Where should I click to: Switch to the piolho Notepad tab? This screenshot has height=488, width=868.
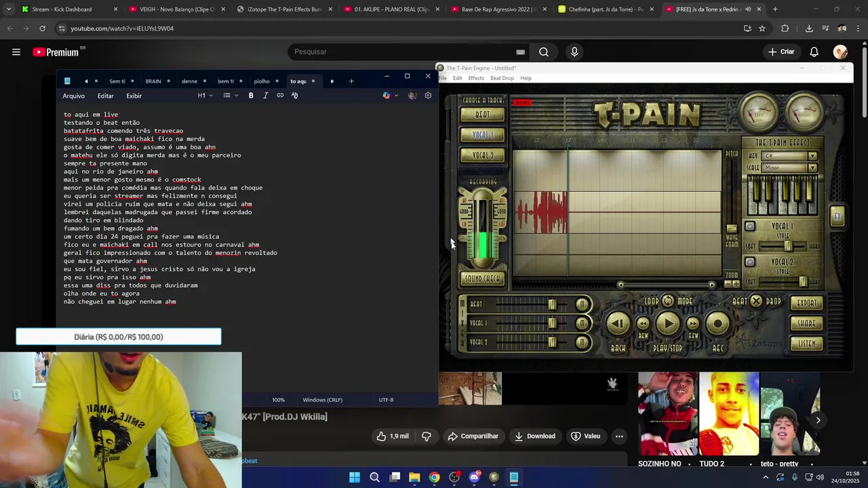(262, 81)
